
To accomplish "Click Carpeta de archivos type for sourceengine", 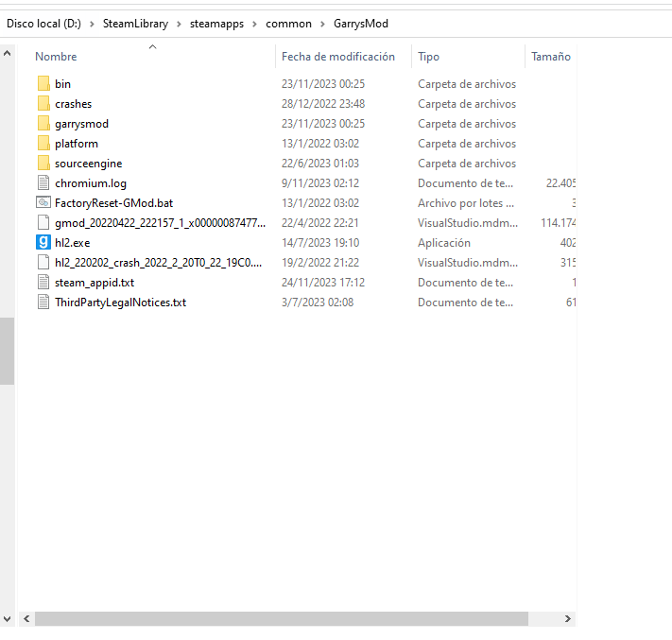I will [467, 164].
